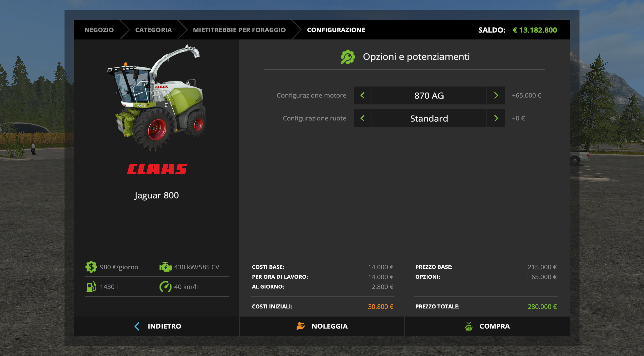Click the + 65.000 € options value

[541, 277]
